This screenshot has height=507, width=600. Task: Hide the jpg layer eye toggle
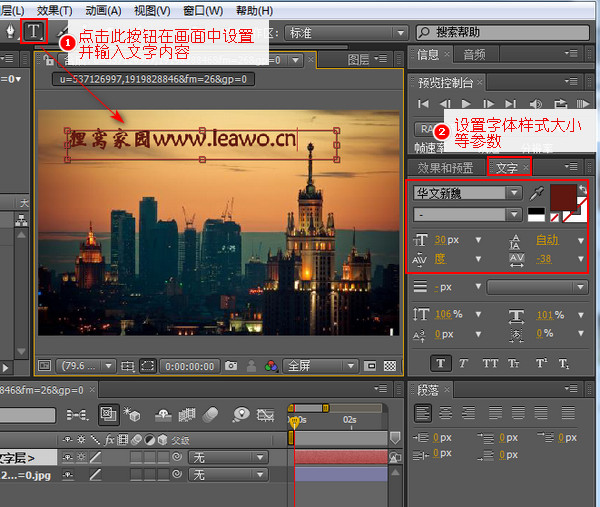pyautogui.click(x=68, y=475)
